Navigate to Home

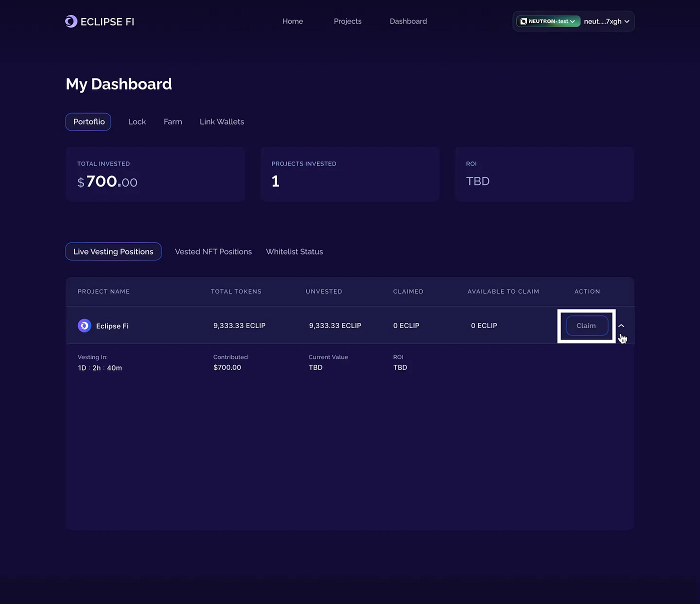click(292, 21)
